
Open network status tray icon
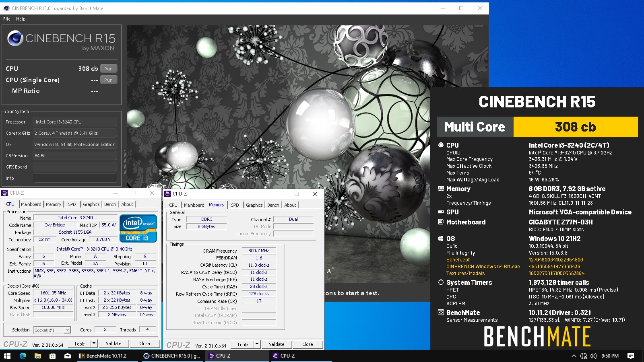coord(584,356)
